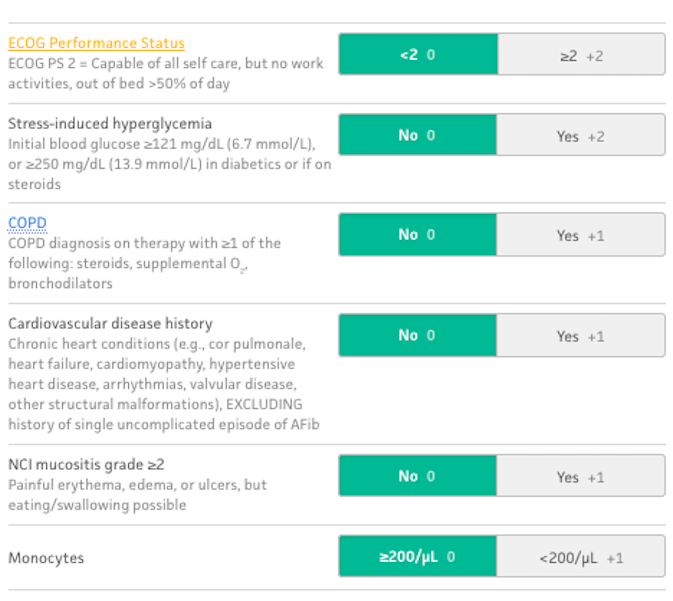673x601 pixels.
Task: Choose Yes for COPD
Action: (581, 235)
